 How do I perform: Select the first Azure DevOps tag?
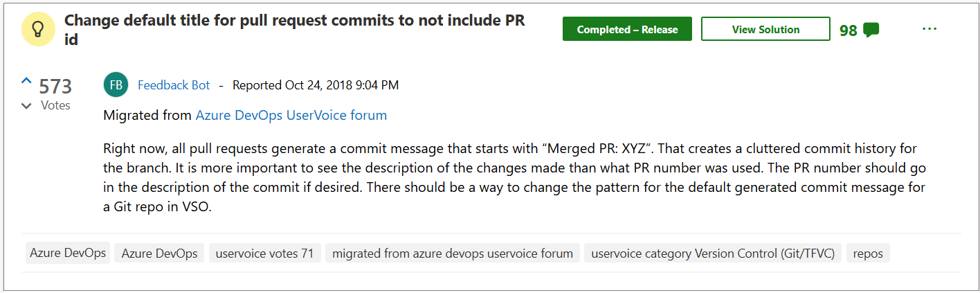68,253
